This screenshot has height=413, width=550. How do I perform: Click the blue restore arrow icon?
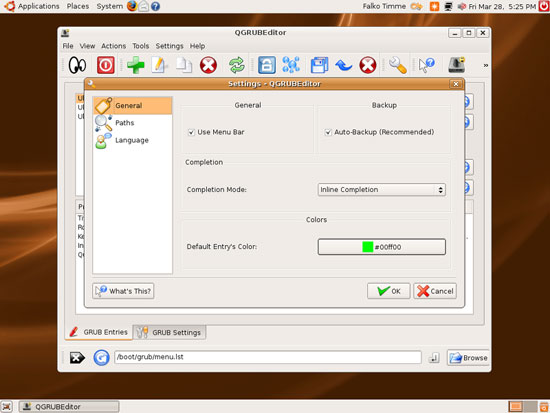(343, 65)
